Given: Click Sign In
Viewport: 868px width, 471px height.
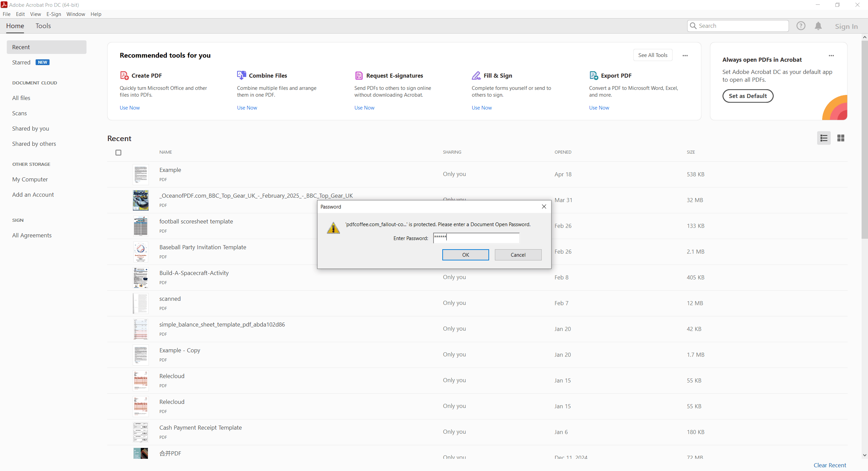Looking at the screenshot, I should (846, 26).
